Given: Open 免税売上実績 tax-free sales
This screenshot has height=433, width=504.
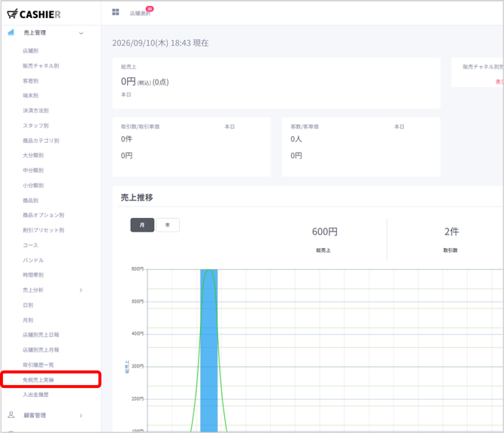Looking at the screenshot, I should click(38, 380).
